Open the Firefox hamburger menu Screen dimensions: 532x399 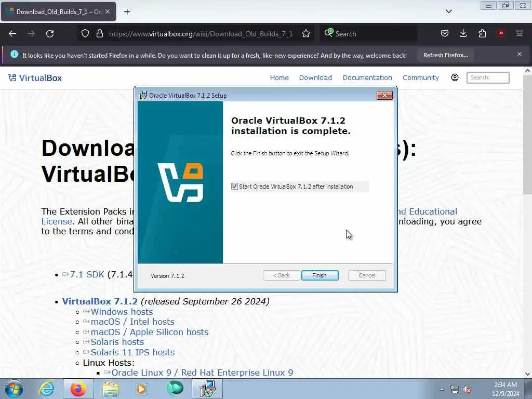pos(520,33)
